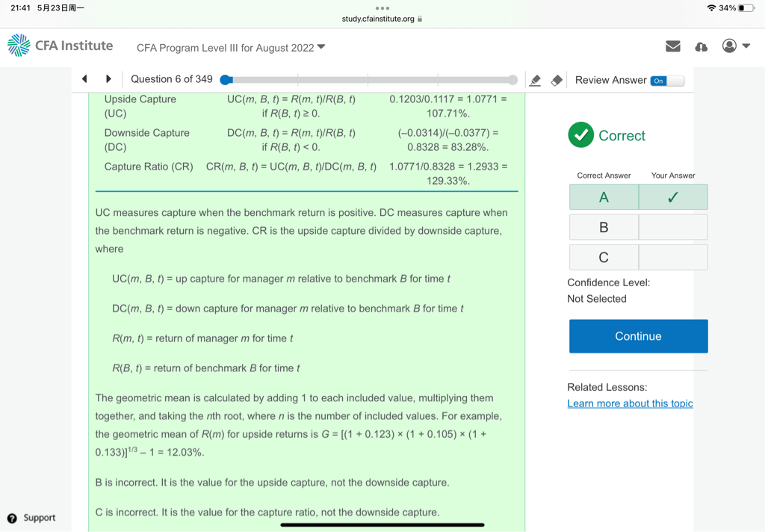Click the Correct Answer column header
This screenshot has width=765, height=532.
click(604, 176)
